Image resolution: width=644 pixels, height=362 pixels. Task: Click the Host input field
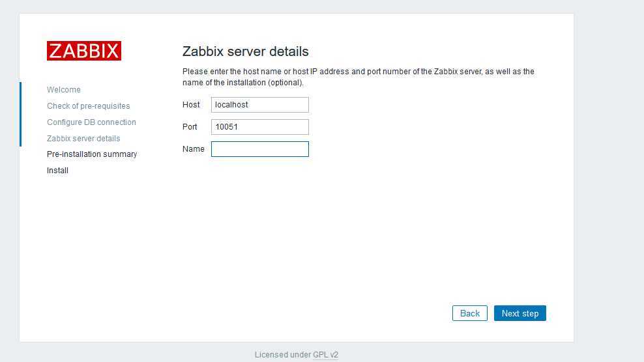260,105
